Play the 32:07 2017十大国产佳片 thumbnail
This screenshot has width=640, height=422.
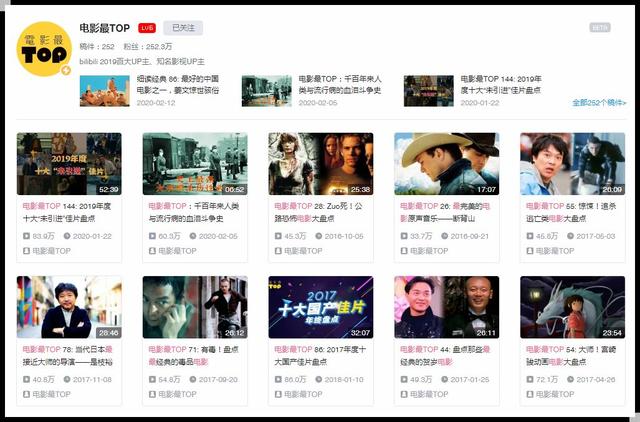[x=321, y=307]
